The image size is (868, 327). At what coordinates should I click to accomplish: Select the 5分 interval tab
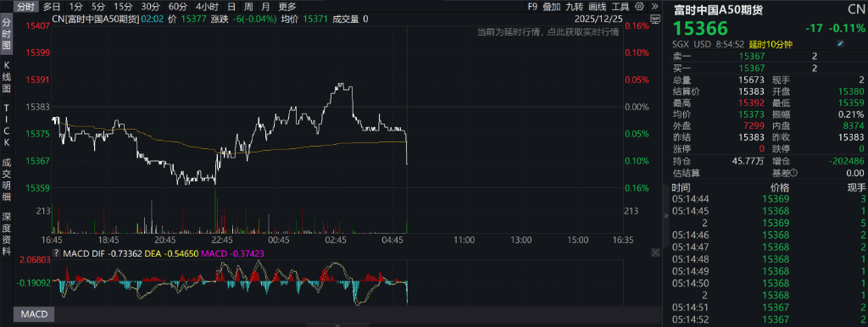coord(98,7)
